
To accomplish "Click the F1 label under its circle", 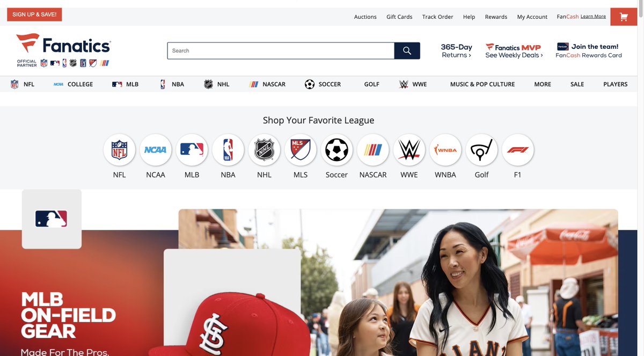I will coord(518,175).
